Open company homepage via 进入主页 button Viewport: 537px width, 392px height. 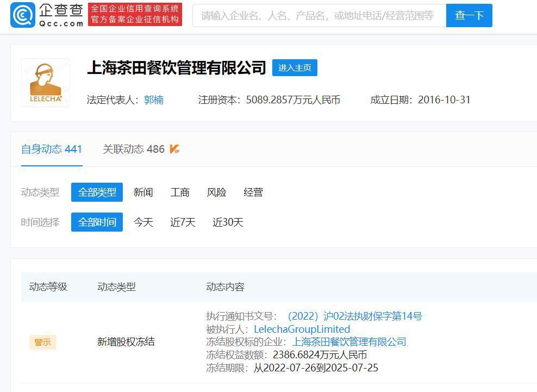pos(295,67)
